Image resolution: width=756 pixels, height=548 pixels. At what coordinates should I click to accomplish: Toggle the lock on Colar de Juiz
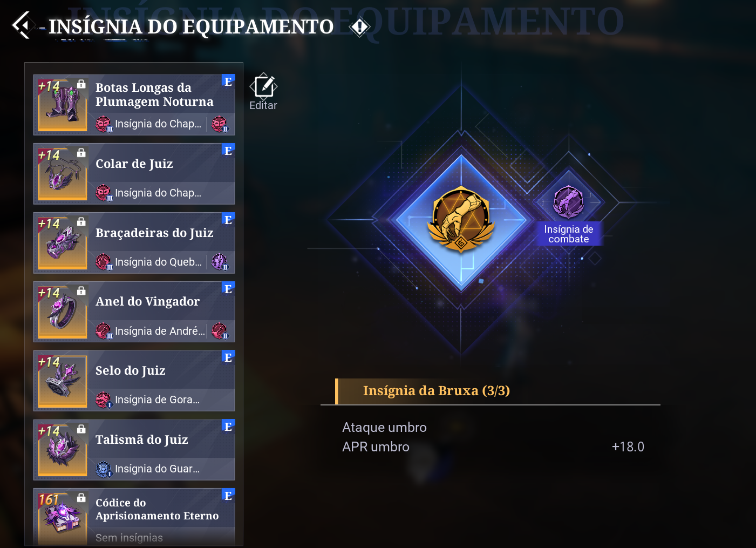pyautogui.click(x=81, y=153)
